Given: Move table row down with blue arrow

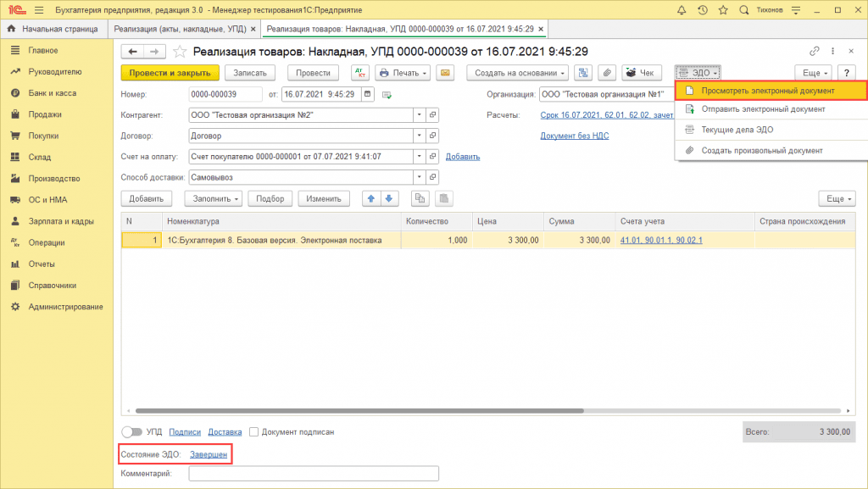Looking at the screenshot, I should pos(389,198).
